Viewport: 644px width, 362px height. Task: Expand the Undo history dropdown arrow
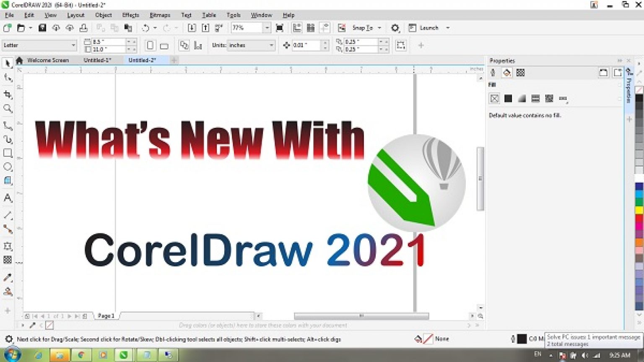pyautogui.click(x=155, y=28)
